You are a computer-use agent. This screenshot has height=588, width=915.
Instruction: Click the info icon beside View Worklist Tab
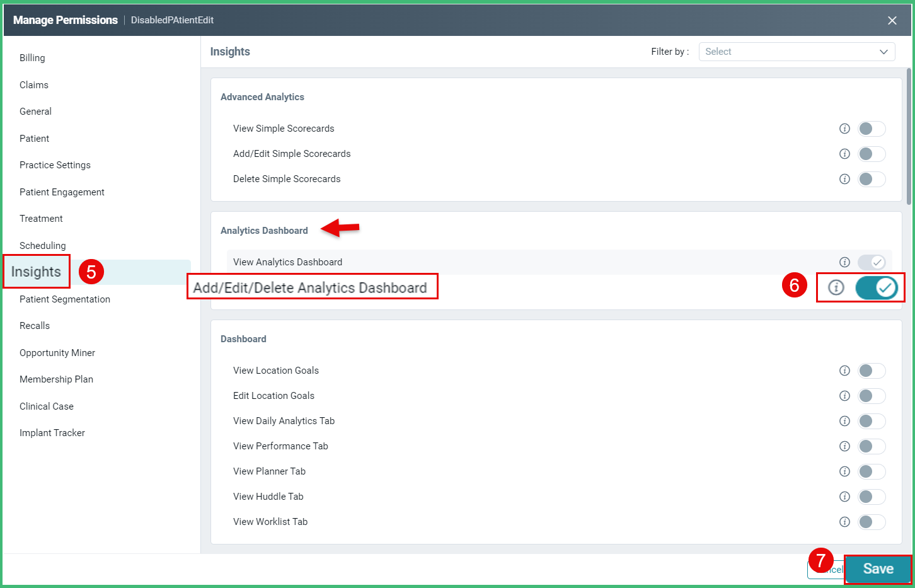[x=844, y=522]
